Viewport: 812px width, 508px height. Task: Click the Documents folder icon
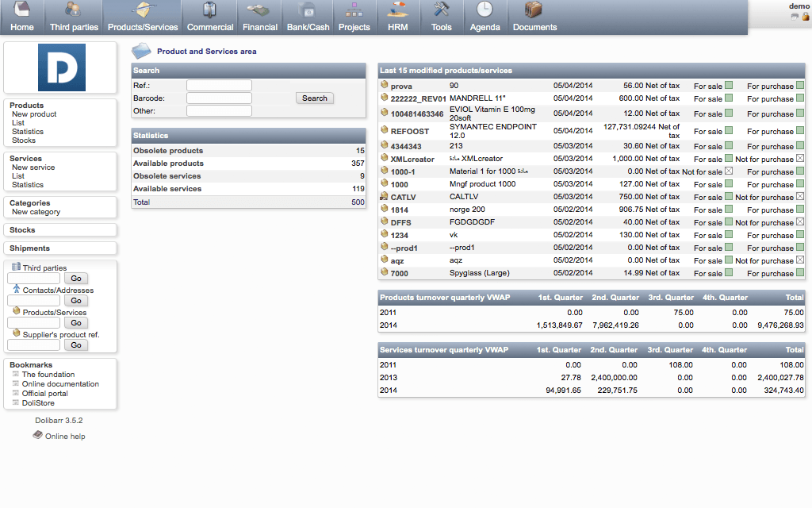[x=534, y=10]
